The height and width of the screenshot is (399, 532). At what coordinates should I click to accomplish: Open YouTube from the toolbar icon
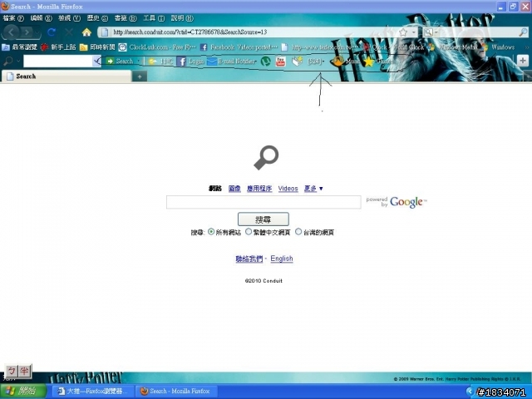[281, 62]
